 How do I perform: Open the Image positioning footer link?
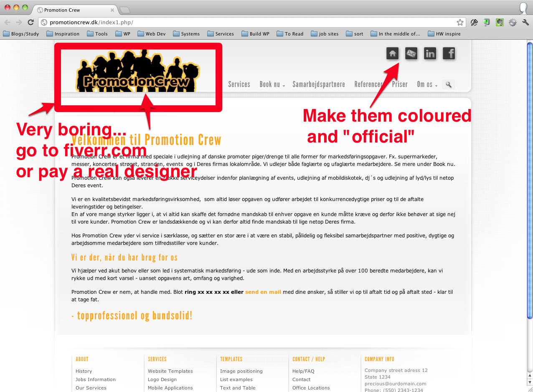(x=241, y=371)
